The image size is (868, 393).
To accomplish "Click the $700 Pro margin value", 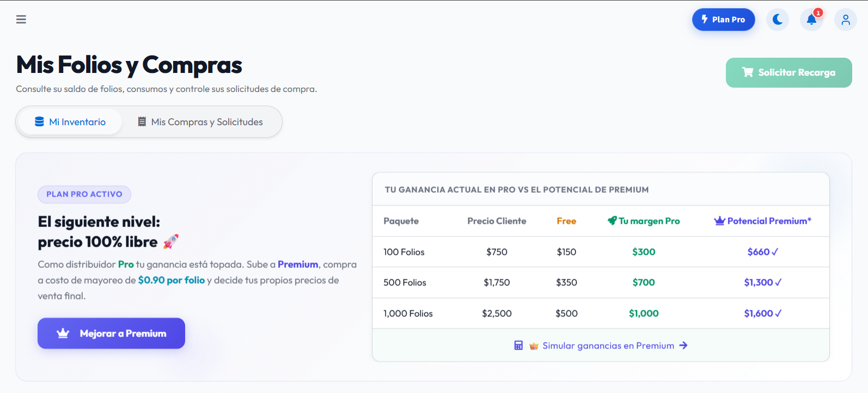I will pos(644,283).
